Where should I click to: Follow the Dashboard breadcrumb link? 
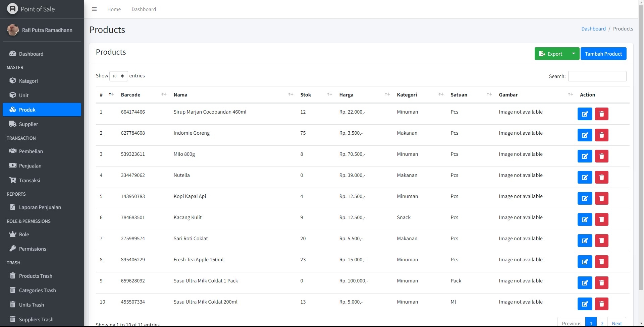(x=593, y=29)
